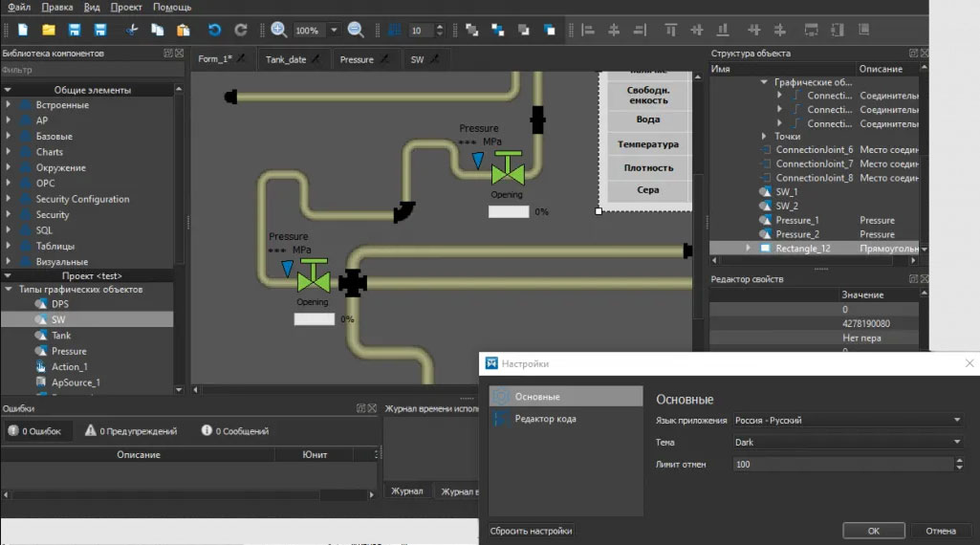Click the open folder toolbar icon

pos(49,31)
